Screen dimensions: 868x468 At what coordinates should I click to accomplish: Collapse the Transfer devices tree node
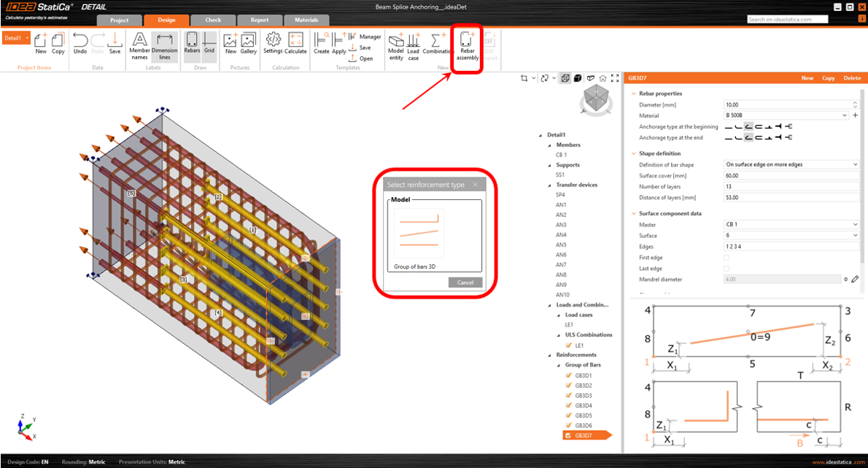[550, 185]
